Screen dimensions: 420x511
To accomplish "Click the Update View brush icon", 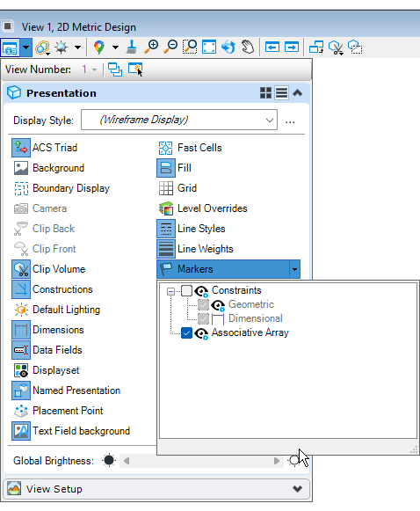I will 132,47.
